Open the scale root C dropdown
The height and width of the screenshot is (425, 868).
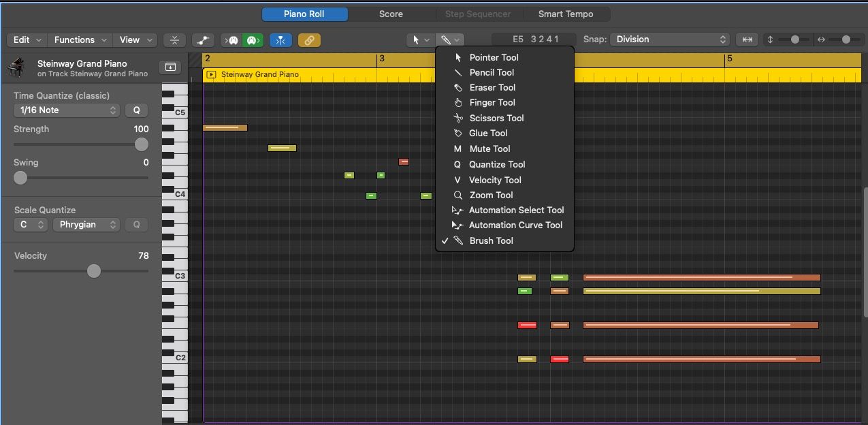tap(31, 224)
